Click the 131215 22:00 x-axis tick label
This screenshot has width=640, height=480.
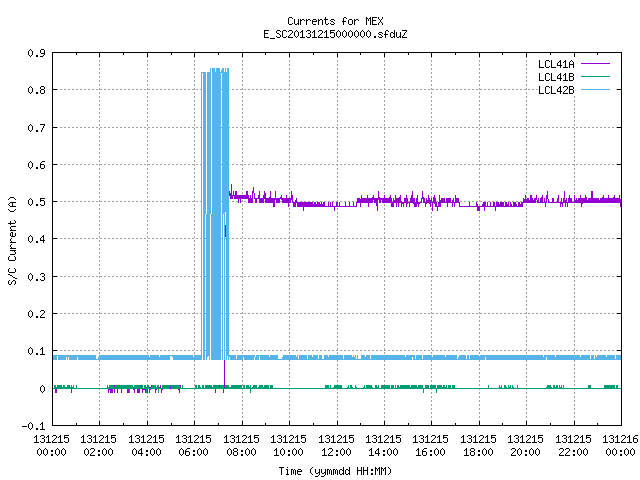click(x=573, y=445)
